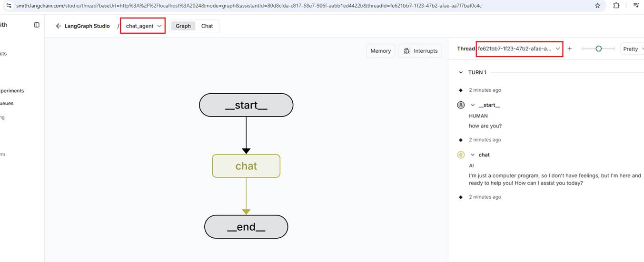This screenshot has width=644, height=262.
Task: Click the human avatar icon beside __start__
Action: click(460, 105)
